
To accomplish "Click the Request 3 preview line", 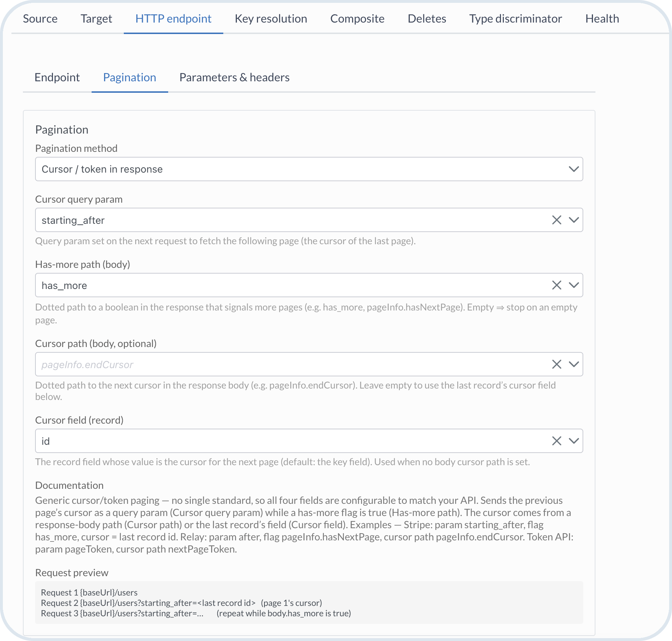I will tap(196, 613).
